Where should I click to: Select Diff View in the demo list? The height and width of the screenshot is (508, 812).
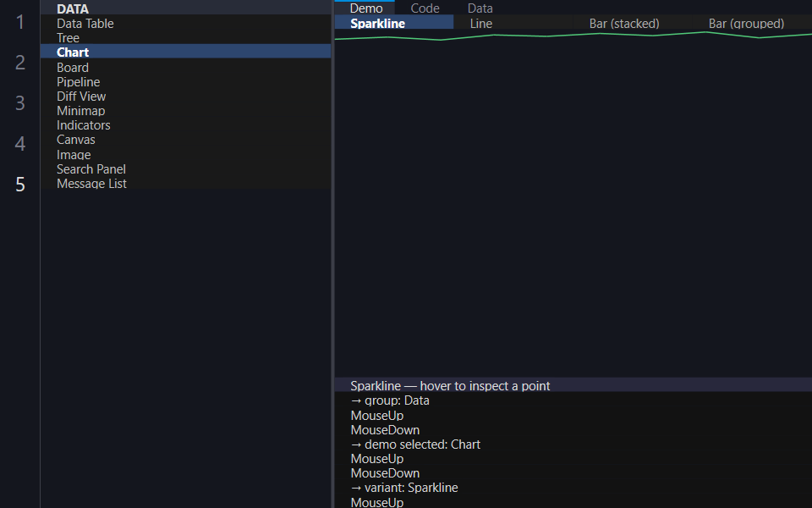pos(185,96)
